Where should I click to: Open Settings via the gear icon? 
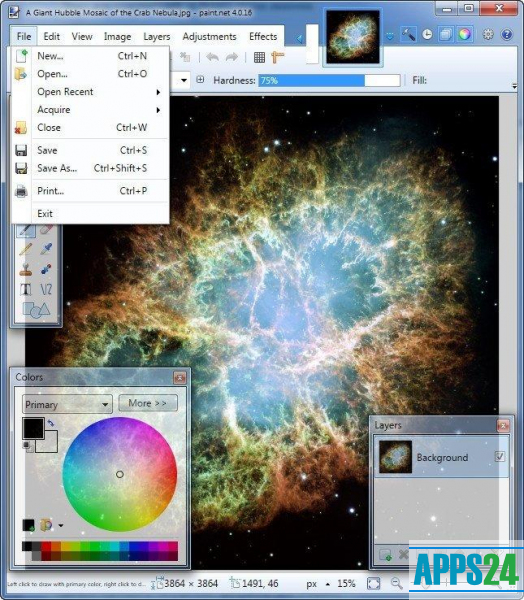(x=488, y=35)
